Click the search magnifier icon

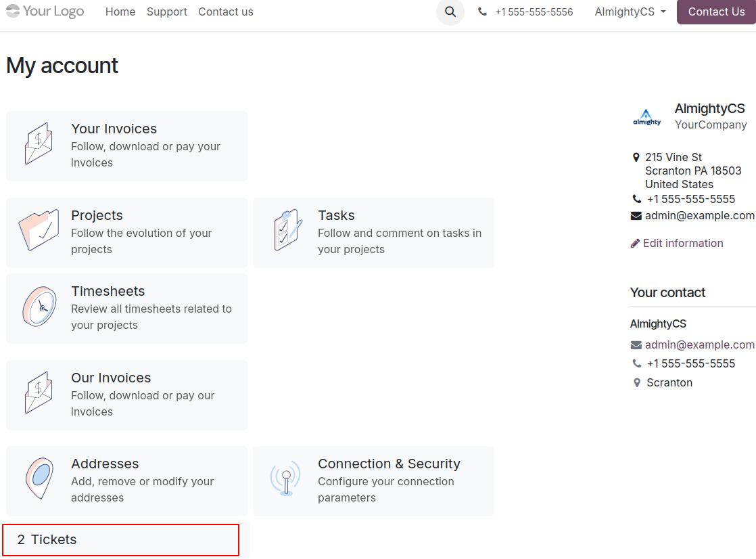(450, 12)
